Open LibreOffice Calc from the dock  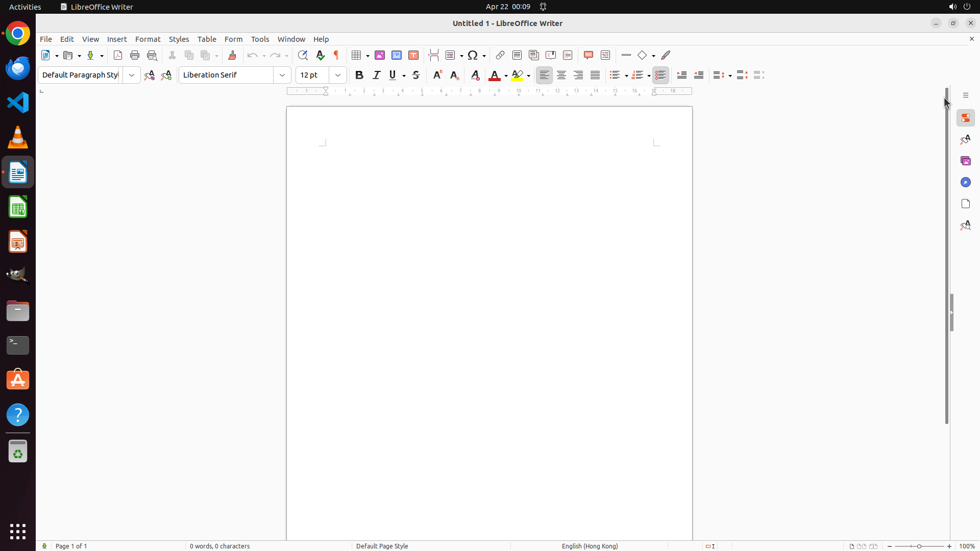coord(18,207)
